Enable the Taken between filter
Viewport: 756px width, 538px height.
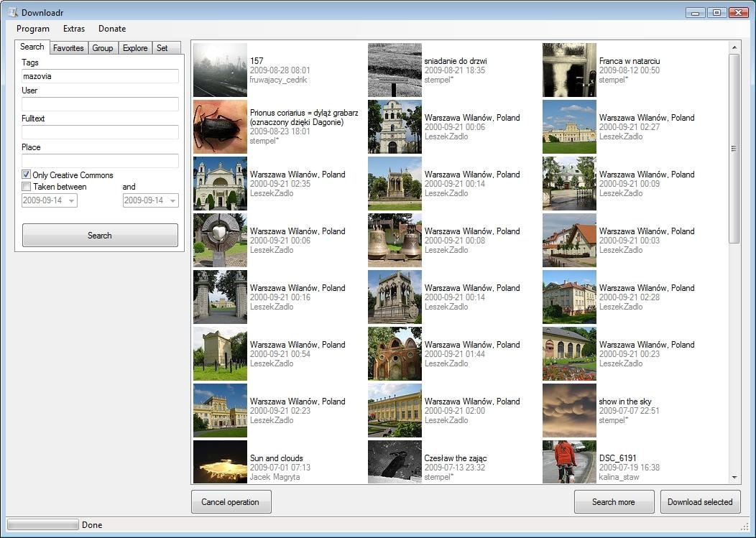click(26, 187)
